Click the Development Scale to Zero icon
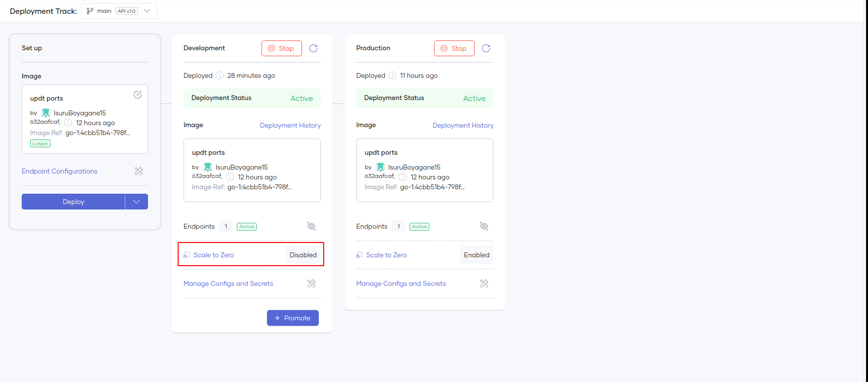 click(187, 255)
